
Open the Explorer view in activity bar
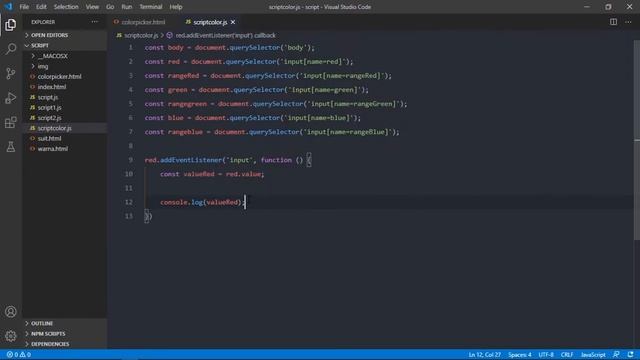click(x=11, y=25)
